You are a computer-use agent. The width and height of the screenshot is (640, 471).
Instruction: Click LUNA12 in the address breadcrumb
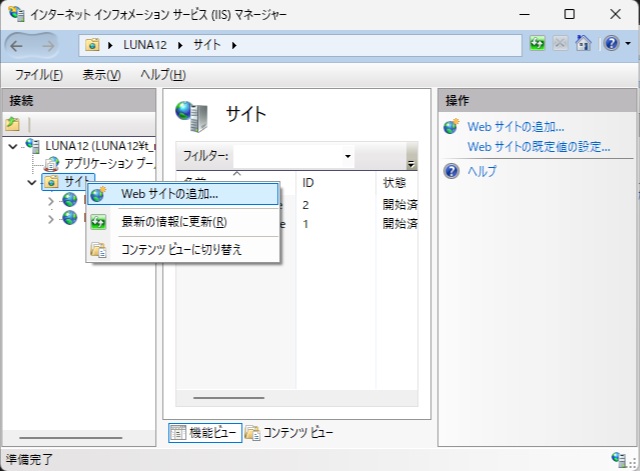pos(145,45)
